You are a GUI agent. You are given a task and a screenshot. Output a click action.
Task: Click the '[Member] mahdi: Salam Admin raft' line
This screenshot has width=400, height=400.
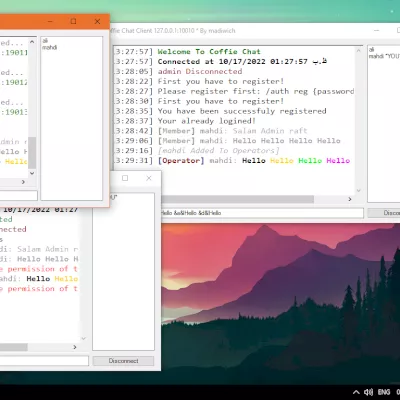coord(233,131)
